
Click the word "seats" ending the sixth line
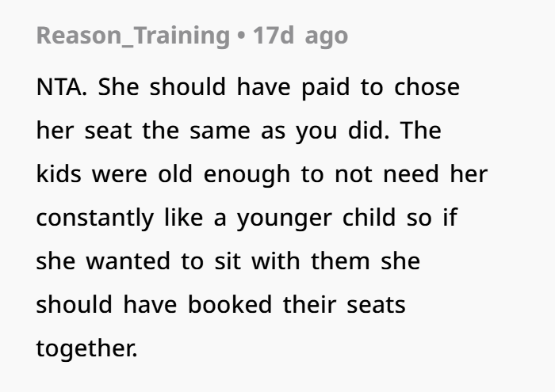coord(377,306)
